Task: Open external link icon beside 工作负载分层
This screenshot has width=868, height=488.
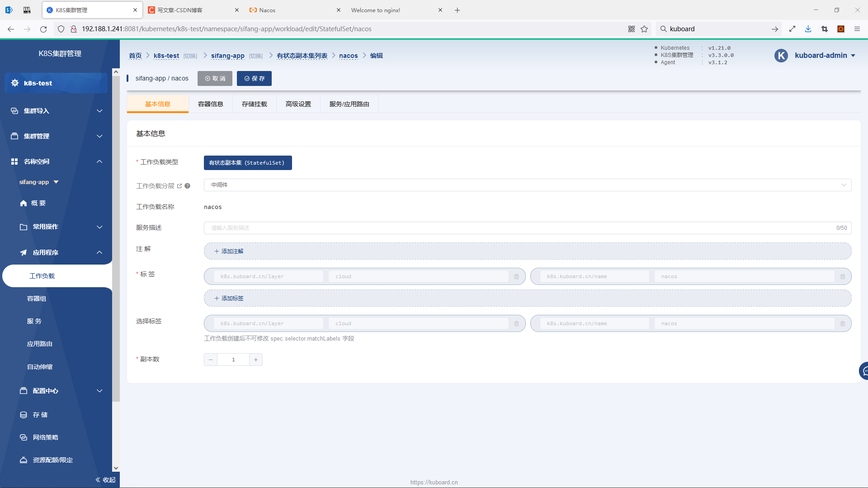Action: [179, 186]
